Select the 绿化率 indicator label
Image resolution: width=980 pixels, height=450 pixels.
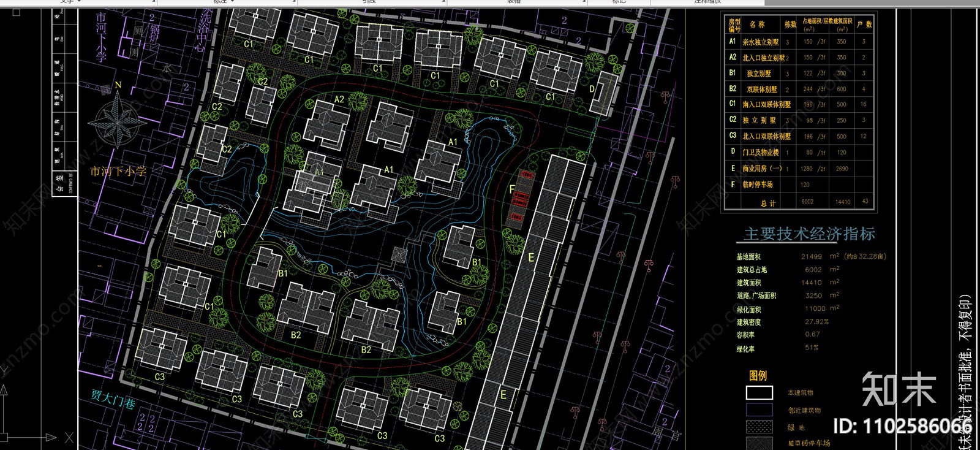745,349
